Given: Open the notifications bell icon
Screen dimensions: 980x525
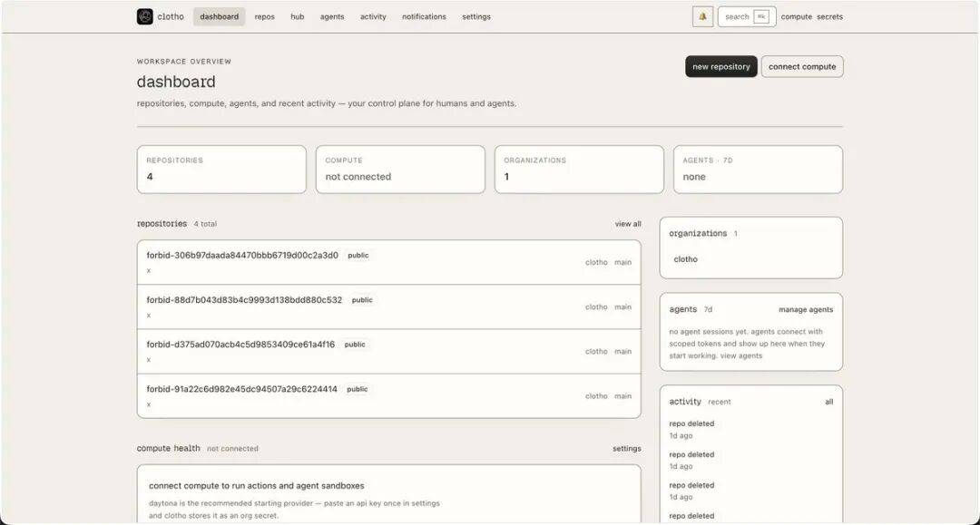Looking at the screenshot, I should (702, 17).
